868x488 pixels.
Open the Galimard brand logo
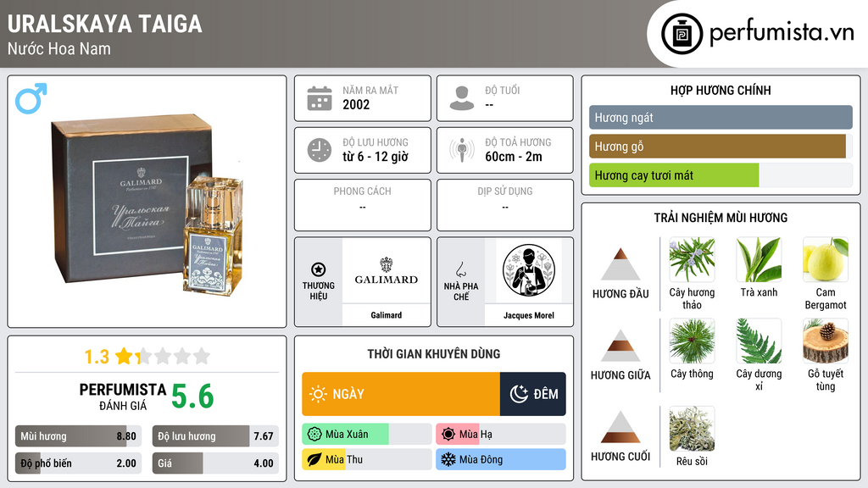coord(387,271)
